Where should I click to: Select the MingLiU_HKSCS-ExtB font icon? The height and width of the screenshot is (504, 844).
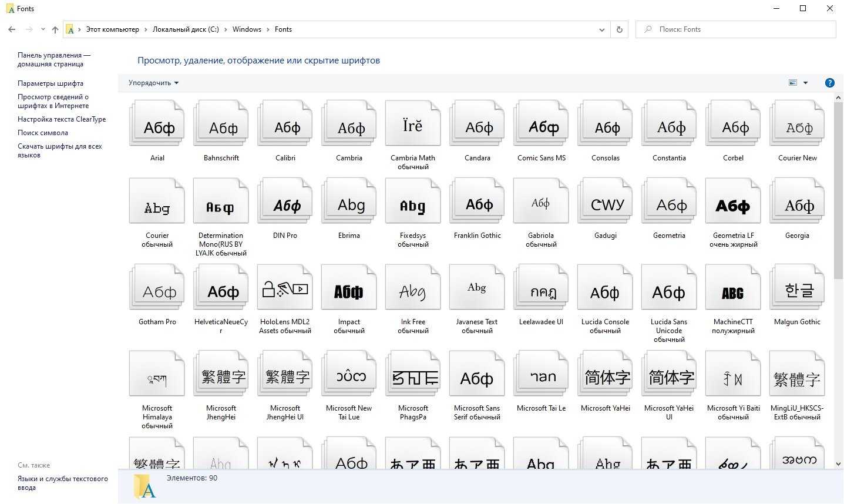797,374
